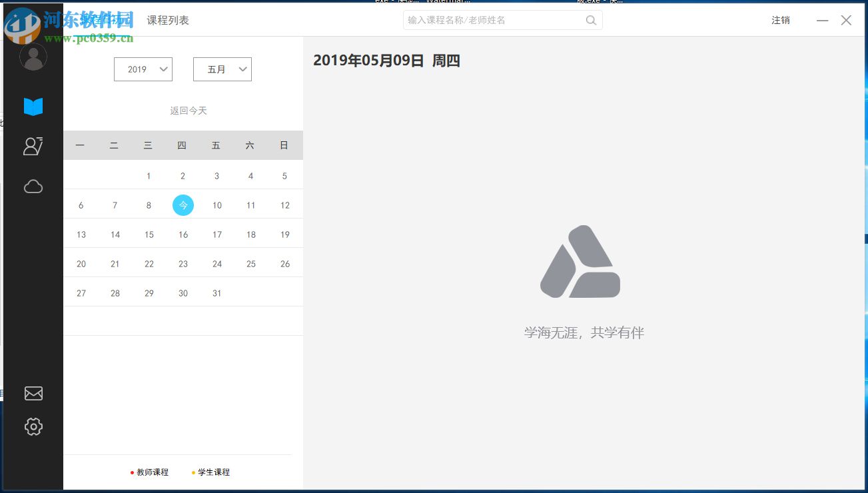Select calendar date 3

217,176
